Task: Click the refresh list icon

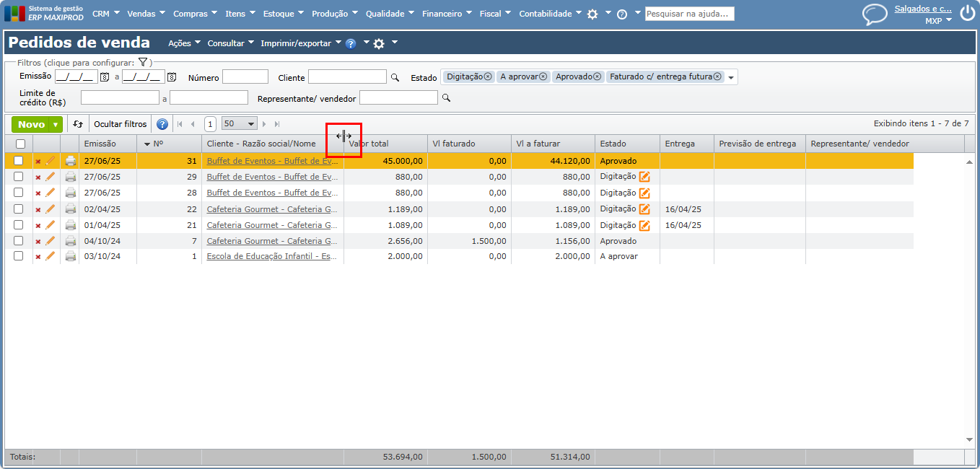Action: coord(78,124)
